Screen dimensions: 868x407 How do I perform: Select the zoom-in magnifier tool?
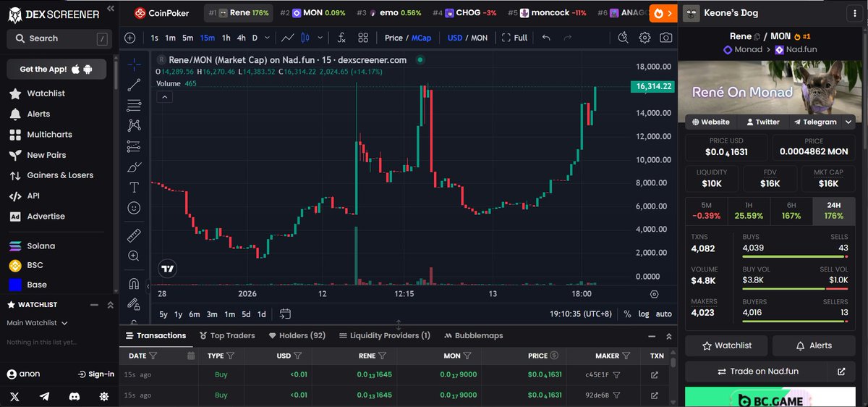(134, 256)
